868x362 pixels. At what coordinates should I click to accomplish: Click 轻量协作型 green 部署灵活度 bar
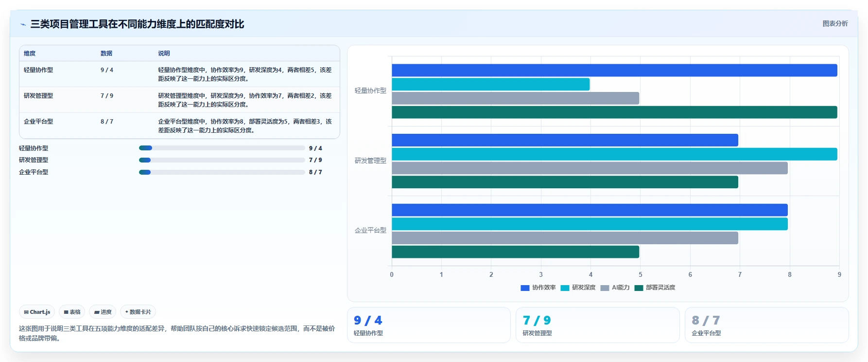(x=614, y=112)
